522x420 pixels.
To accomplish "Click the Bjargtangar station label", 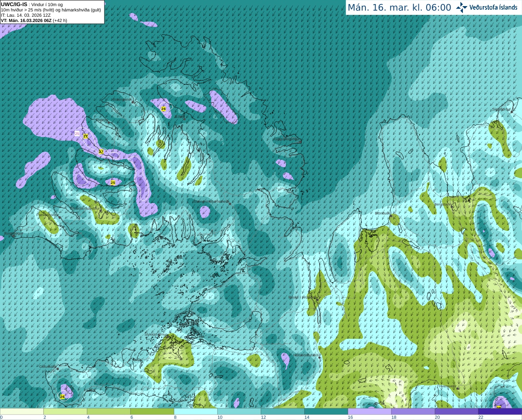I will click(x=13, y=233).
